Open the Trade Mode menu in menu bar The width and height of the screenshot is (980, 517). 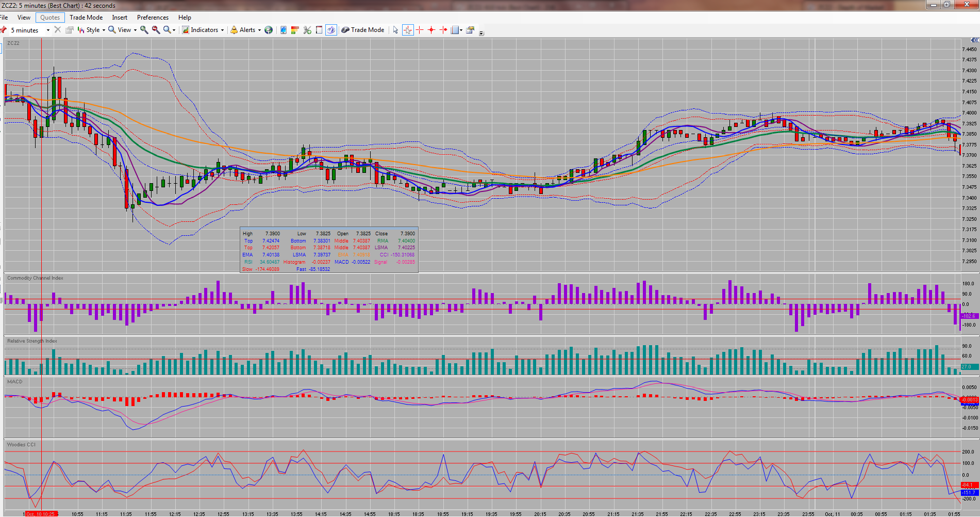(86, 18)
